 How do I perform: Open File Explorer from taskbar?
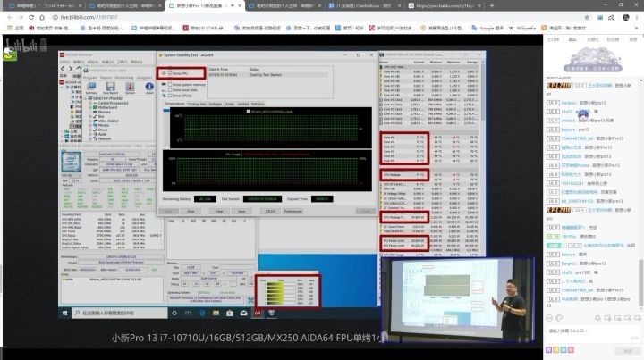216,313
